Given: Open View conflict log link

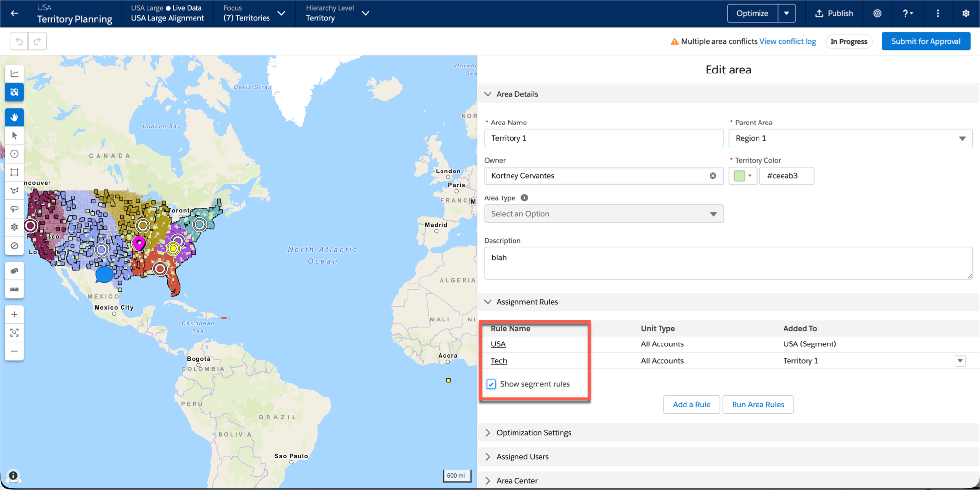Looking at the screenshot, I should [x=788, y=41].
